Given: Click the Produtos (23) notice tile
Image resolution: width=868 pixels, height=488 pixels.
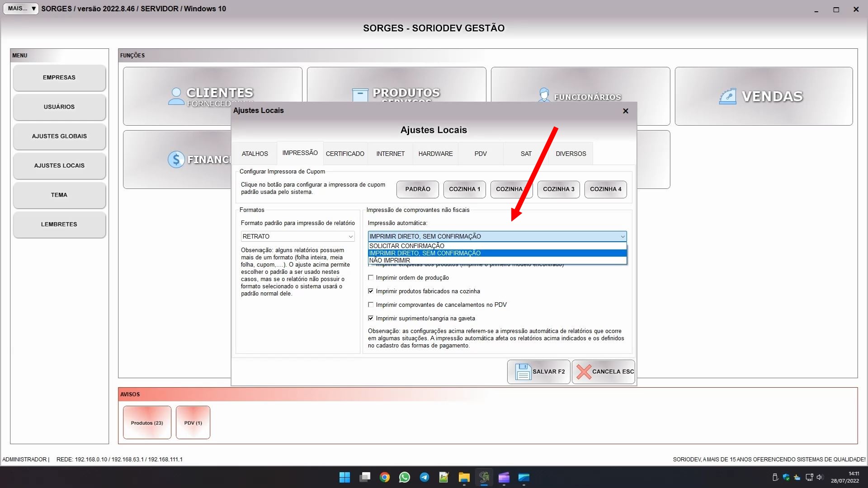Looking at the screenshot, I should pyautogui.click(x=147, y=423).
